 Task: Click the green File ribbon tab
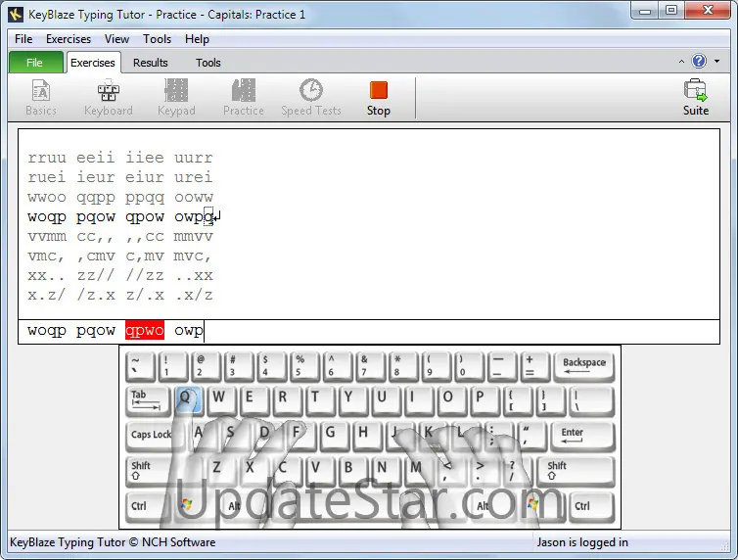(x=36, y=63)
